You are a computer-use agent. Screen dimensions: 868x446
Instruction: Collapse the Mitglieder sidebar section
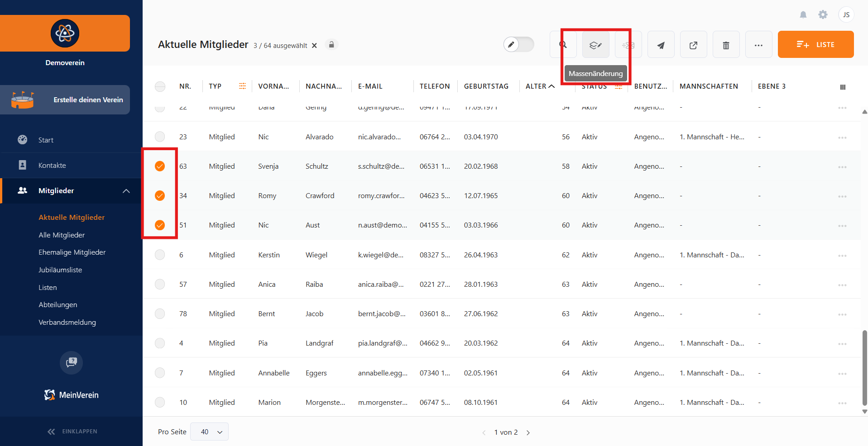(126, 191)
